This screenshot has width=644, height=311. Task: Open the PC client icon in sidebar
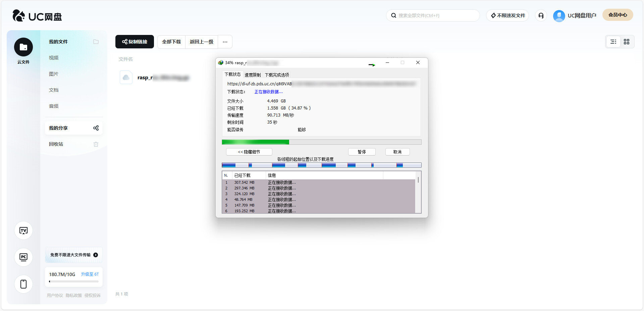(x=23, y=257)
